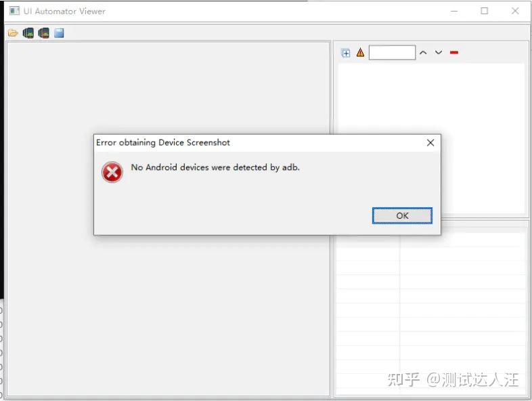Go to previous search result up chevron

(423, 53)
